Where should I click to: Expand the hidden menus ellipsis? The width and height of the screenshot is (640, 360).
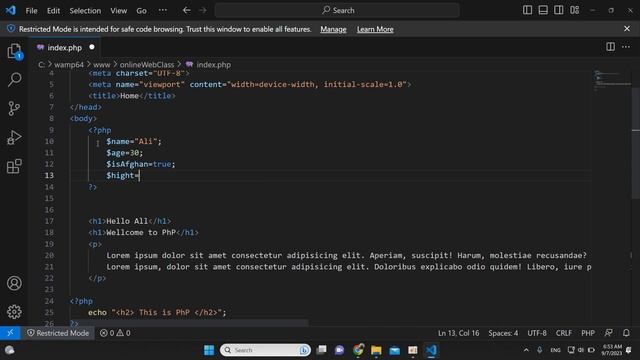point(162,10)
